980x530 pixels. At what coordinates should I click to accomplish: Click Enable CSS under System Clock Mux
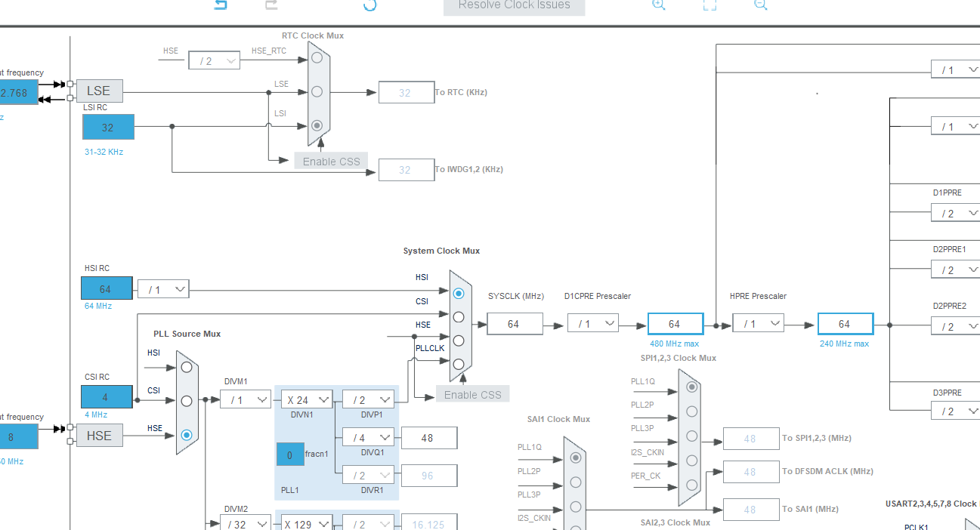click(x=473, y=394)
